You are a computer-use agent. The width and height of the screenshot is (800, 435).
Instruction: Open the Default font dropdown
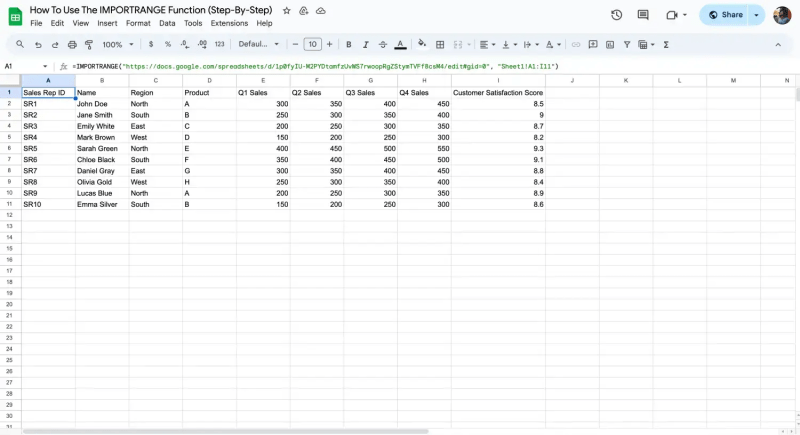pyautogui.click(x=259, y=44)
